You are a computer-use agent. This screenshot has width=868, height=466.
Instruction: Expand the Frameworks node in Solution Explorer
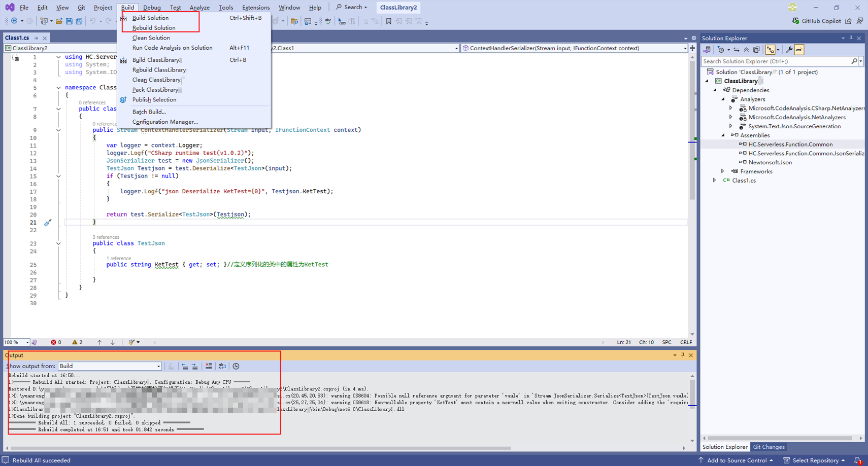click(723, 171)
